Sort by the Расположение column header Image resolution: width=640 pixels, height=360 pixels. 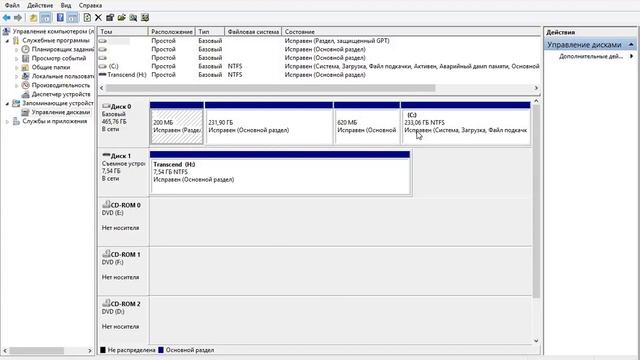pos(171,31)
